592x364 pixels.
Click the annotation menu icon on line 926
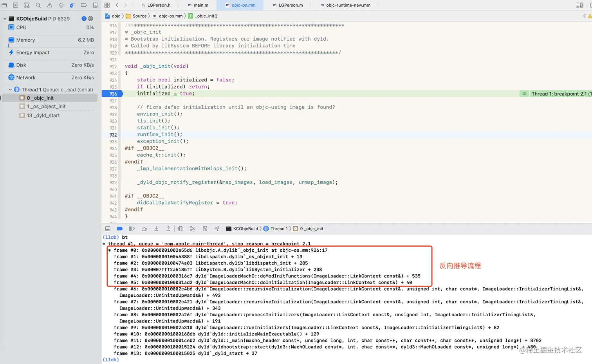coord(524,94)
